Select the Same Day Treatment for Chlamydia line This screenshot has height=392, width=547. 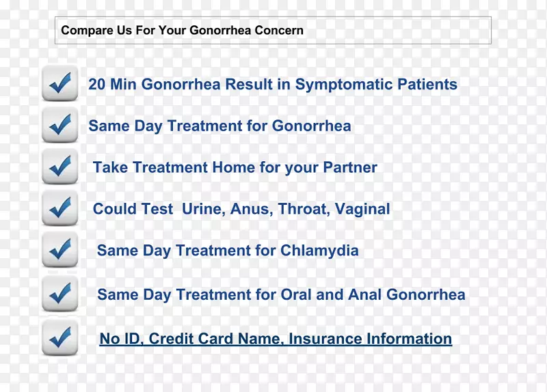[x=228, y=251]
